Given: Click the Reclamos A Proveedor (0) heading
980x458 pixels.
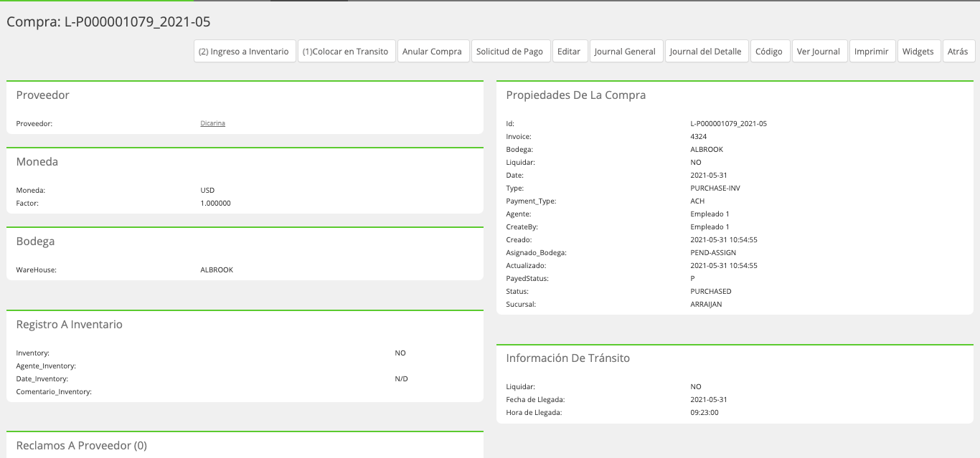Looking at the screenshot, I should click(x=82, y=445).
